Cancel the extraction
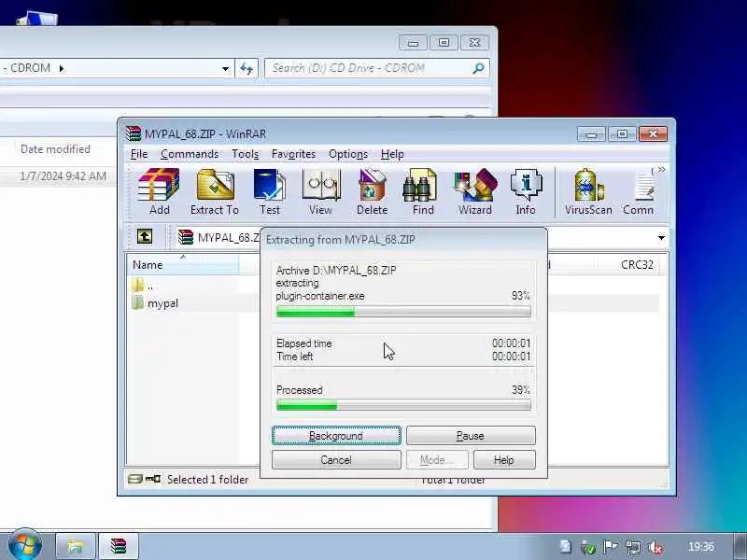Screen dimensions: 747x560 336,460
